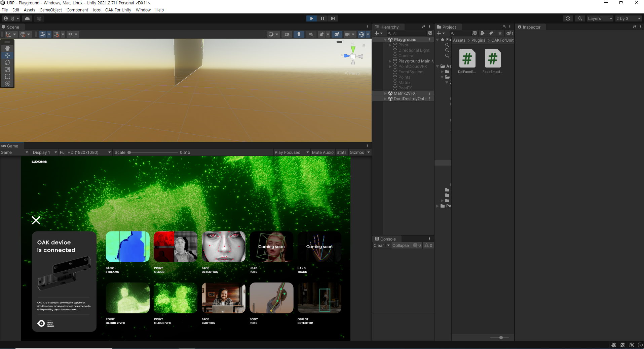This screenshot has width=644, height=349.
Task: Select the Rotate tool in Scene overlay
Action: (x=7, y=62)
